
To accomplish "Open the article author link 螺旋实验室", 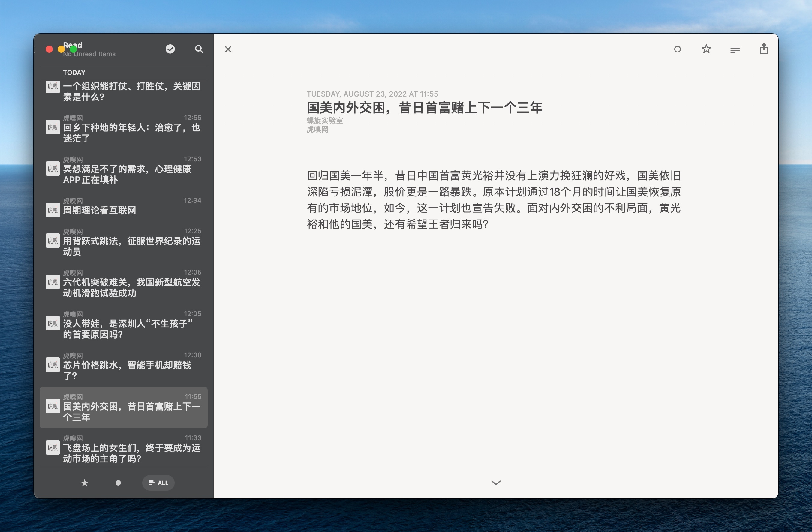I will 324,120.
